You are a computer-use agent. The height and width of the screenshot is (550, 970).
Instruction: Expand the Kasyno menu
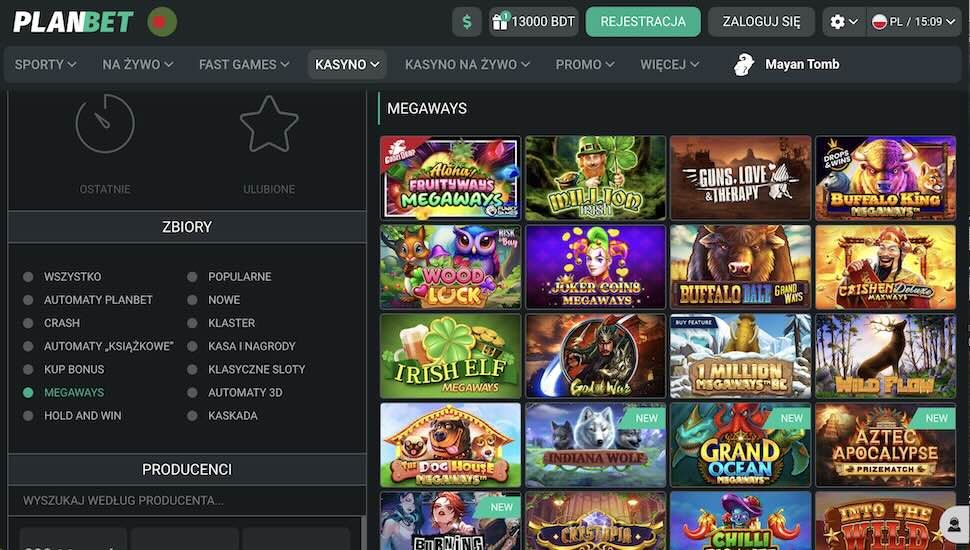click(x=347, y=64)
